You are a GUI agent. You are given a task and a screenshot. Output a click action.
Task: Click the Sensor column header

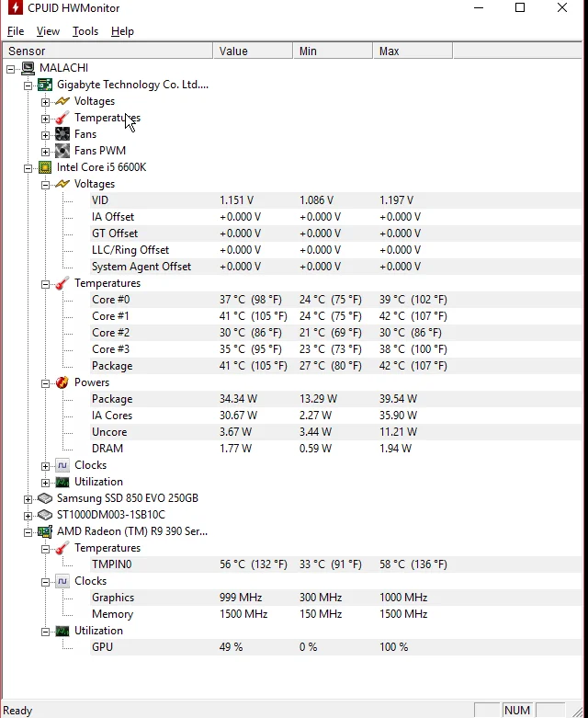coord(108,51)
